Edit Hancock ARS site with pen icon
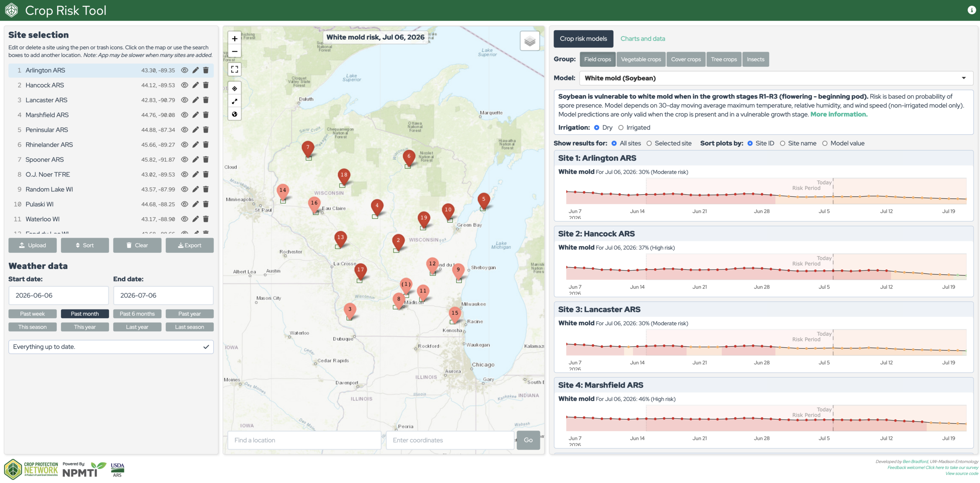 pyautogui.click(x=195, y=85)
